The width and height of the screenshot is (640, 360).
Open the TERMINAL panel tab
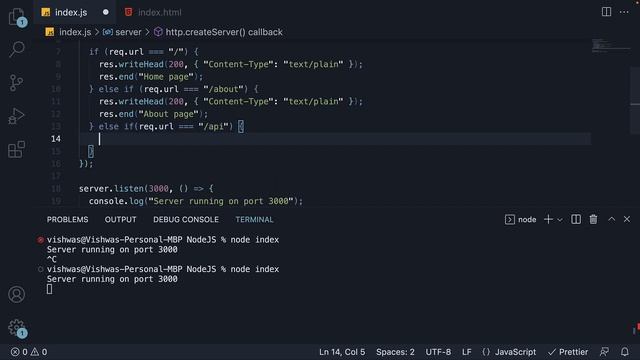pyautogui.click(x=254, y=220)
